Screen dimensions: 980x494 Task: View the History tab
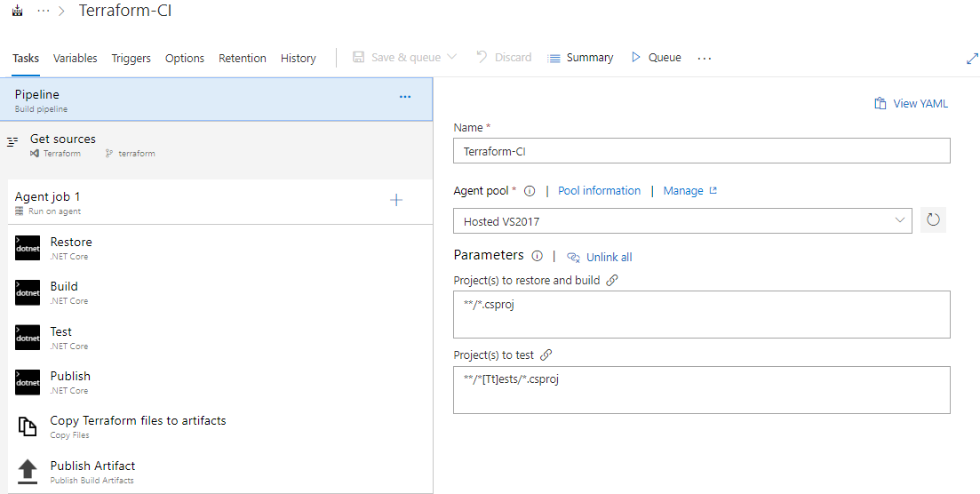pyautogui.click(x=299, y=58)
